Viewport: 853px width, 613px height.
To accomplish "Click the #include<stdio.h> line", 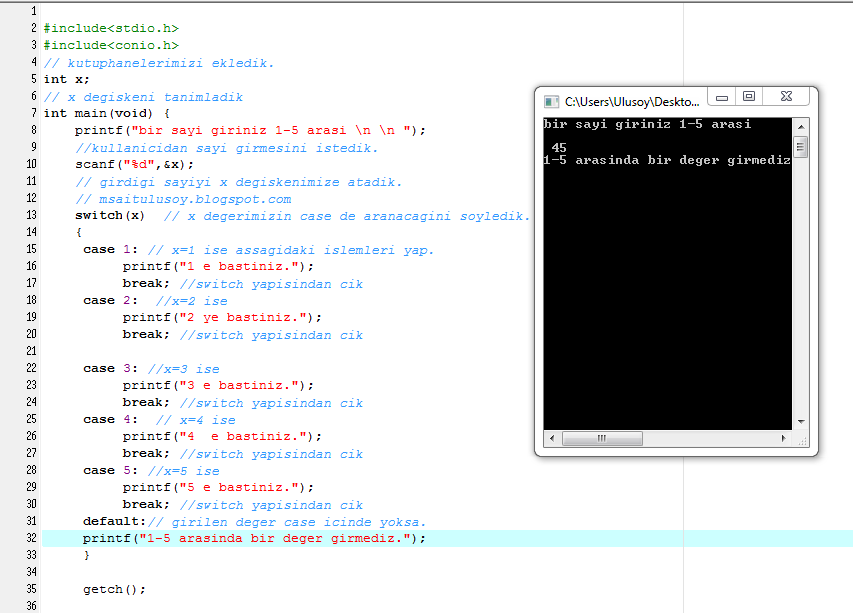I will 111,28.
